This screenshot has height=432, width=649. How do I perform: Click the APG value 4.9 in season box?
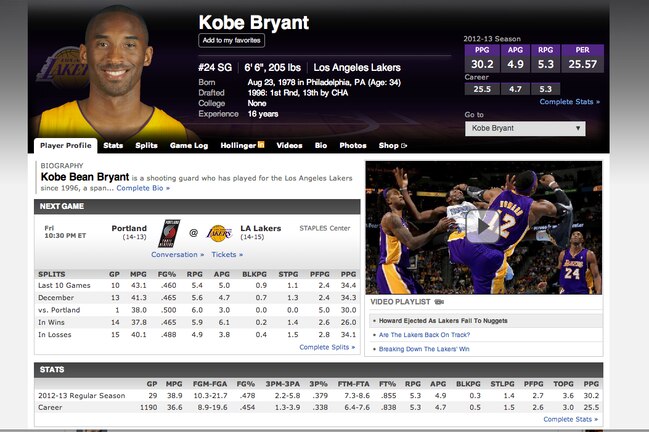pyautogui.click(x=515, y=64)
